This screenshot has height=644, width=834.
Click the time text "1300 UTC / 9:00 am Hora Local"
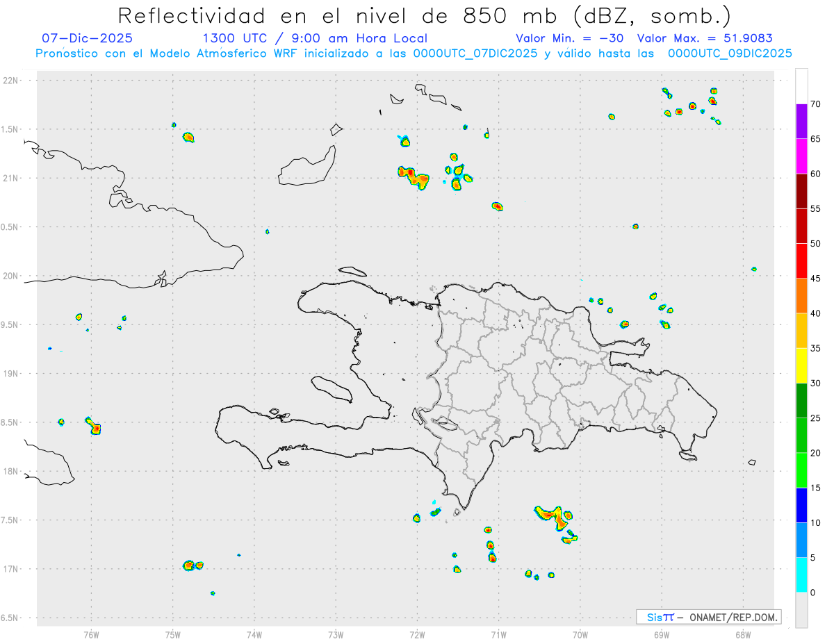[315, 38]
